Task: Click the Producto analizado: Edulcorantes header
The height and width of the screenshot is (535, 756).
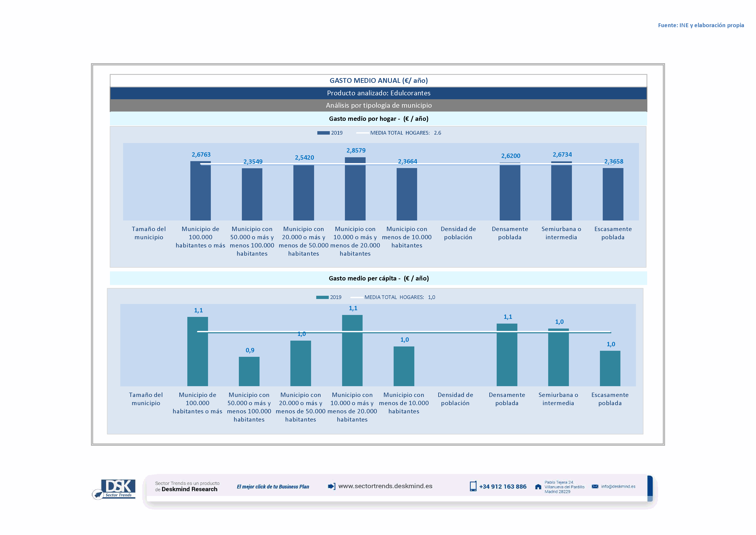Action: 378,93
